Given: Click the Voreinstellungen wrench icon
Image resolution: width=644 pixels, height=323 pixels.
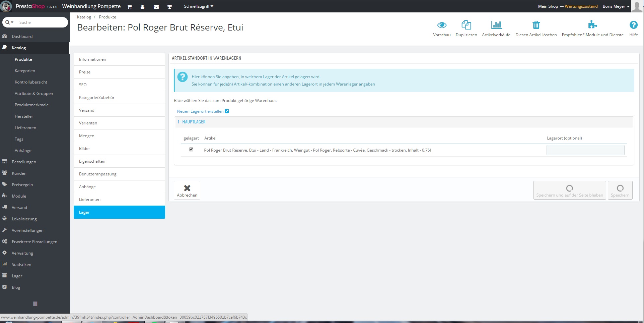Looking at the screenshot, I should click(5, 230).
